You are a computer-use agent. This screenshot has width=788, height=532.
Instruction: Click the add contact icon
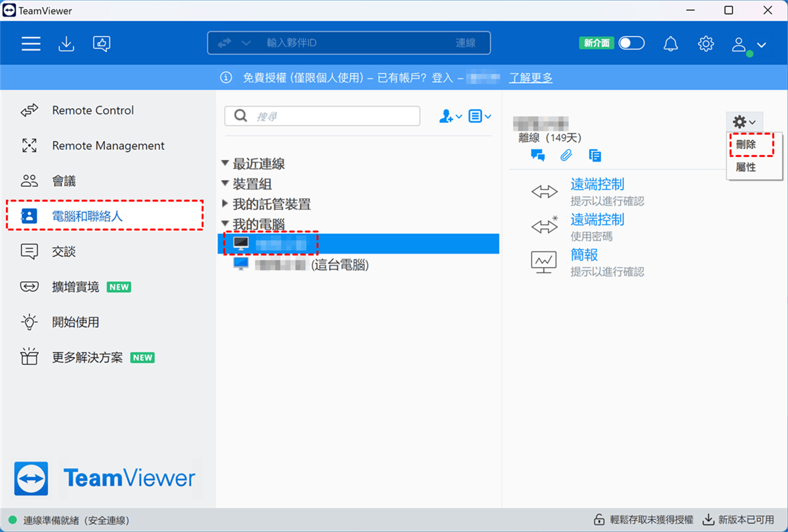(x=446, y=116)
